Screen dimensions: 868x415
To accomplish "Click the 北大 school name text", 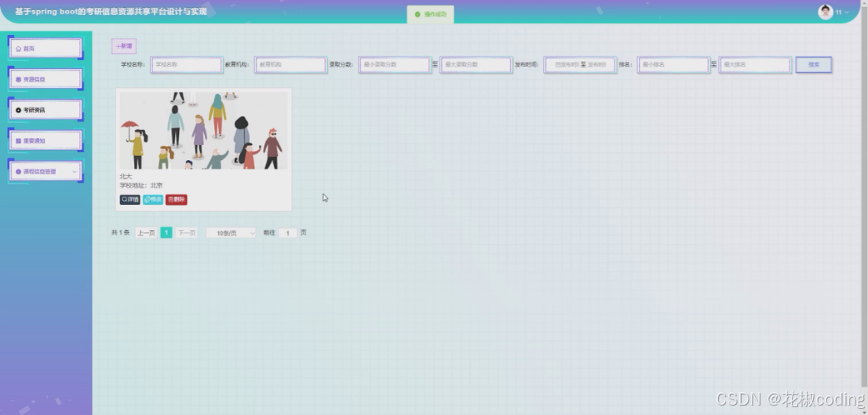I will point(126,177).
